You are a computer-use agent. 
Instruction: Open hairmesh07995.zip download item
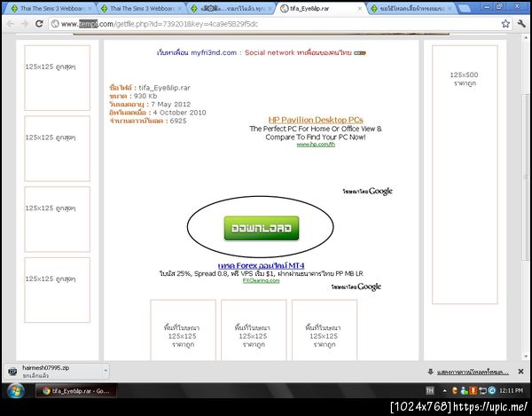pyautogui.click(x=54, y=372)
